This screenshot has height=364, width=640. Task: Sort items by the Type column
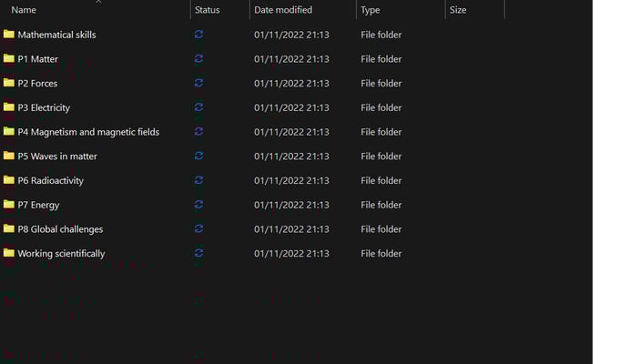371,10
